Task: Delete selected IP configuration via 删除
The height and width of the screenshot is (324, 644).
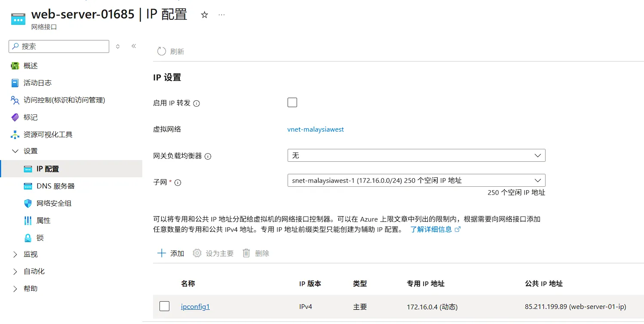Action: [256, 253]
